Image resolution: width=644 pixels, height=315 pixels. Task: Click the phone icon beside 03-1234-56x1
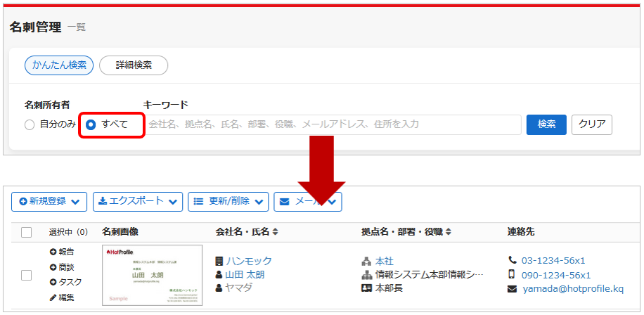[512, 260]
